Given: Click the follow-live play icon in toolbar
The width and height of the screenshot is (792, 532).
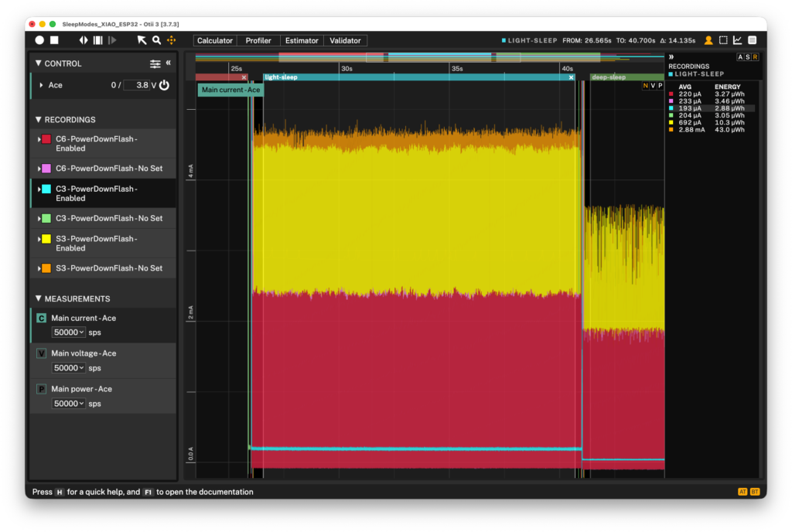Looking at the screenshot, I should click(112, 40).
